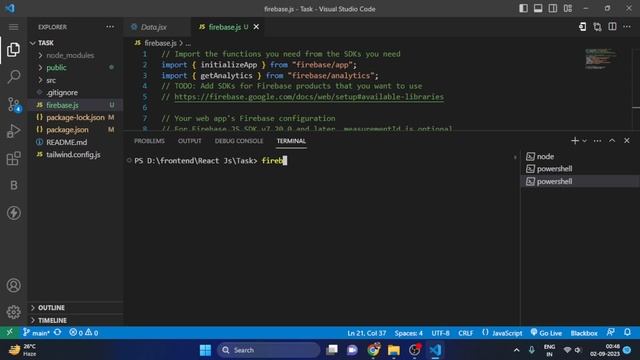
Task: Open the Extensions view
Action: coord(13,158)
